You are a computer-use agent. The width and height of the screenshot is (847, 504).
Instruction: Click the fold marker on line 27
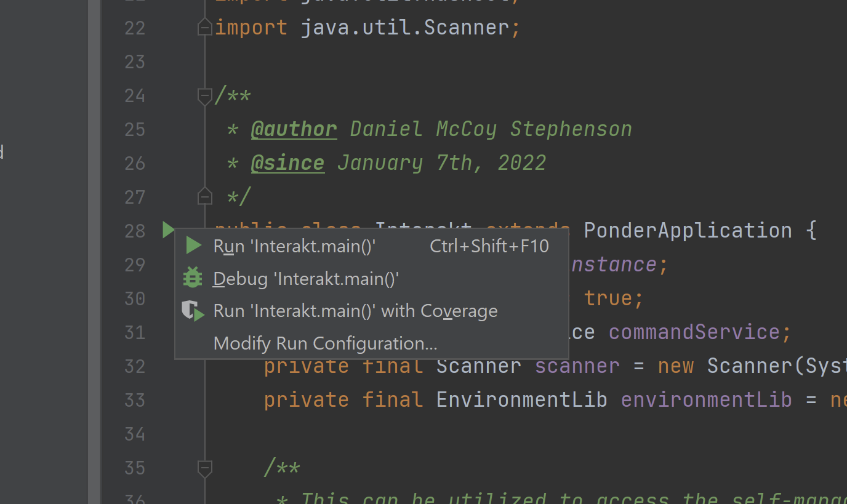tap(204, 197)
